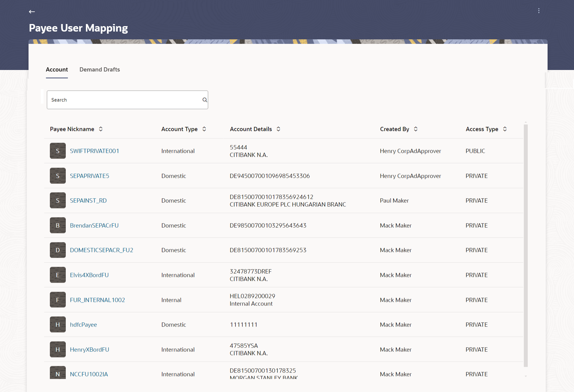
Task: Open the three-dot options menu
Action: (x=539, y=11)
